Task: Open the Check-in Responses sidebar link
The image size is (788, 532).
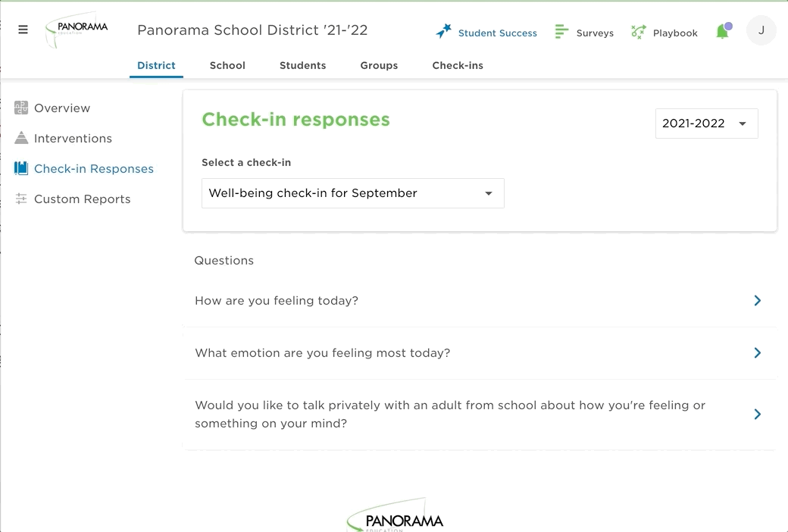Action: (93, 169)
